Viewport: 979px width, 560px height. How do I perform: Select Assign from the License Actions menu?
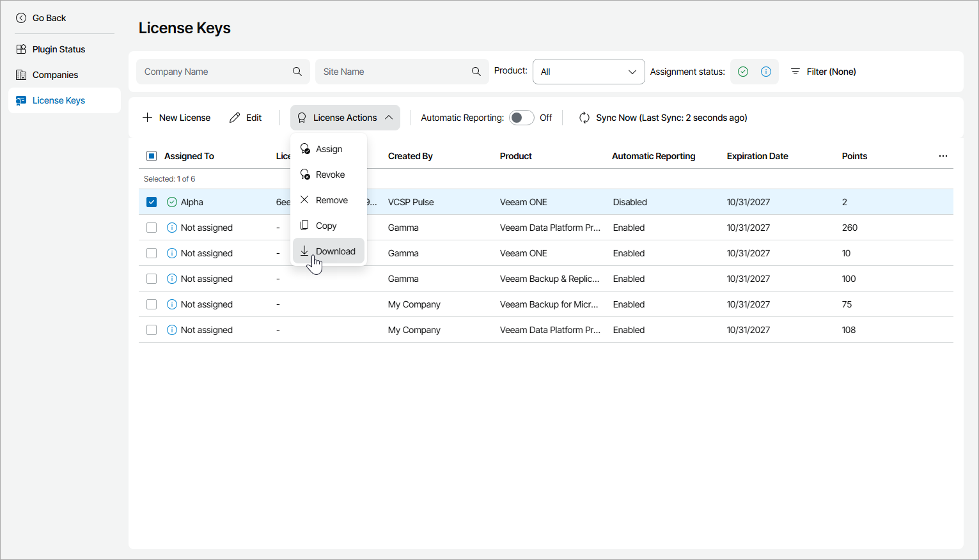click(x=329, y=149)
